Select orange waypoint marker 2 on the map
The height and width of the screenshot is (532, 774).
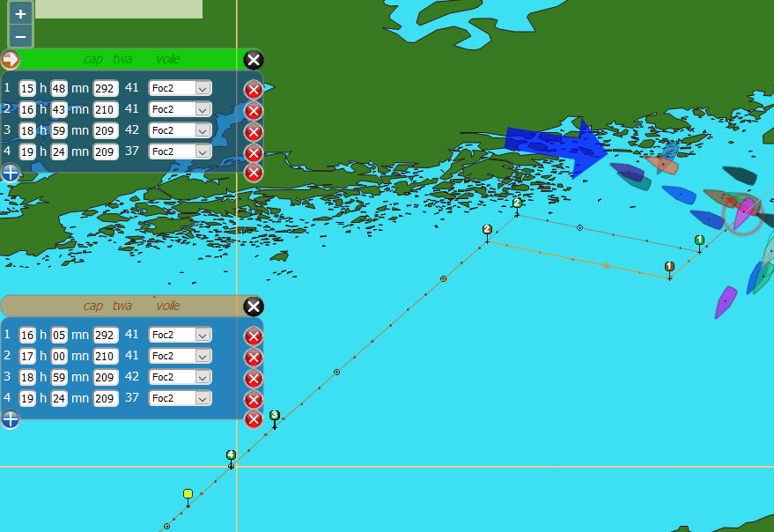487,230
